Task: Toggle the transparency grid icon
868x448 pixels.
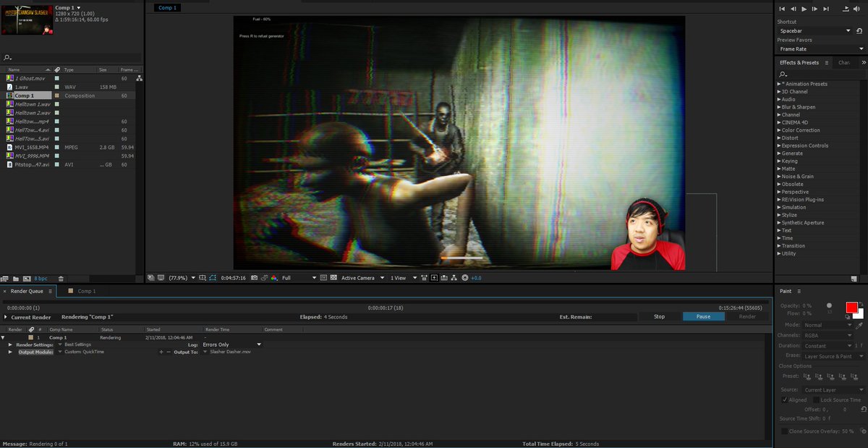Action: pyautogui.click(x=333, y=278)
